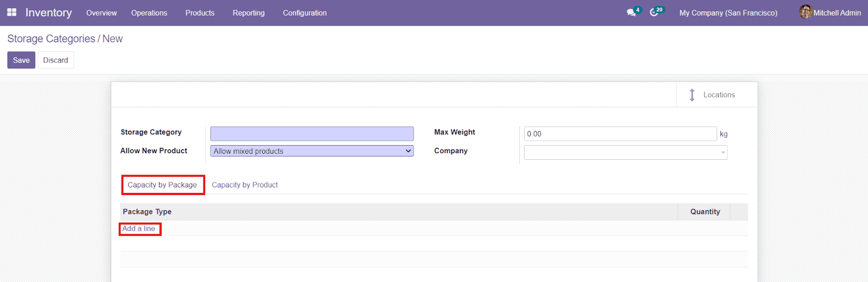Open the Configuration menu
868x282 pixels.
305,13
